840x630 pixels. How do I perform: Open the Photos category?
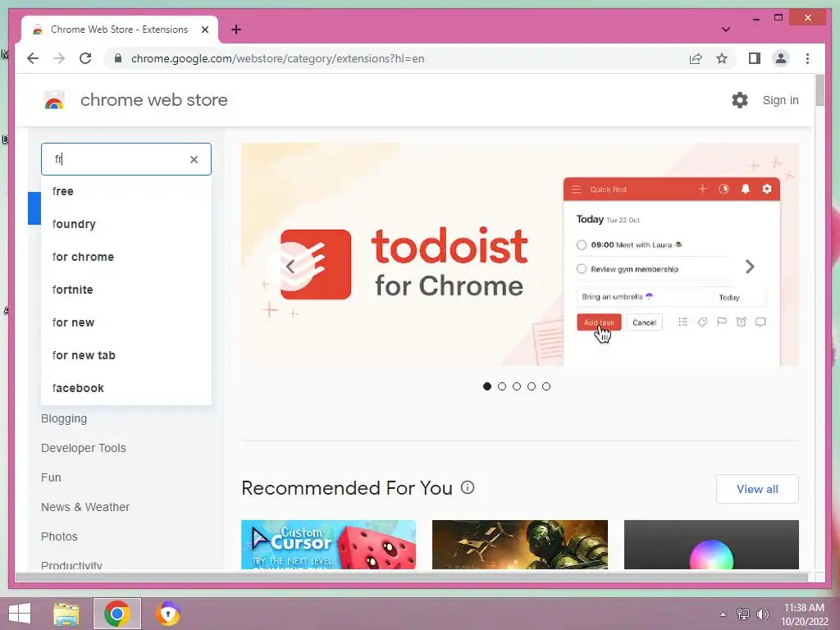tap(59, 536)
